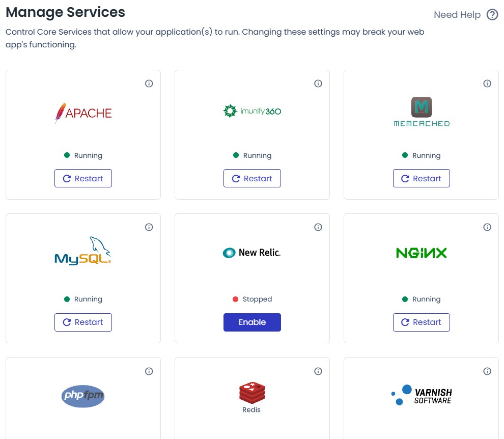The image size is (504, 439).
Task: Restart the NGINX service
Action: point(421,322)
